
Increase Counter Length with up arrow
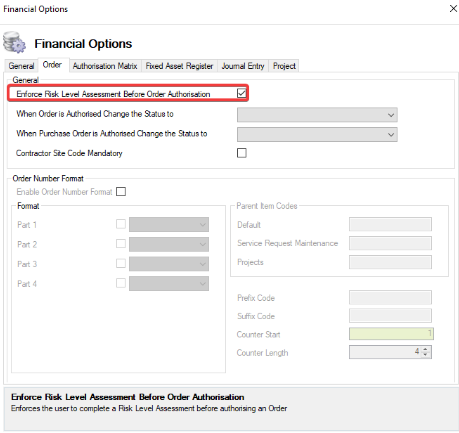[x=425, y=349]
